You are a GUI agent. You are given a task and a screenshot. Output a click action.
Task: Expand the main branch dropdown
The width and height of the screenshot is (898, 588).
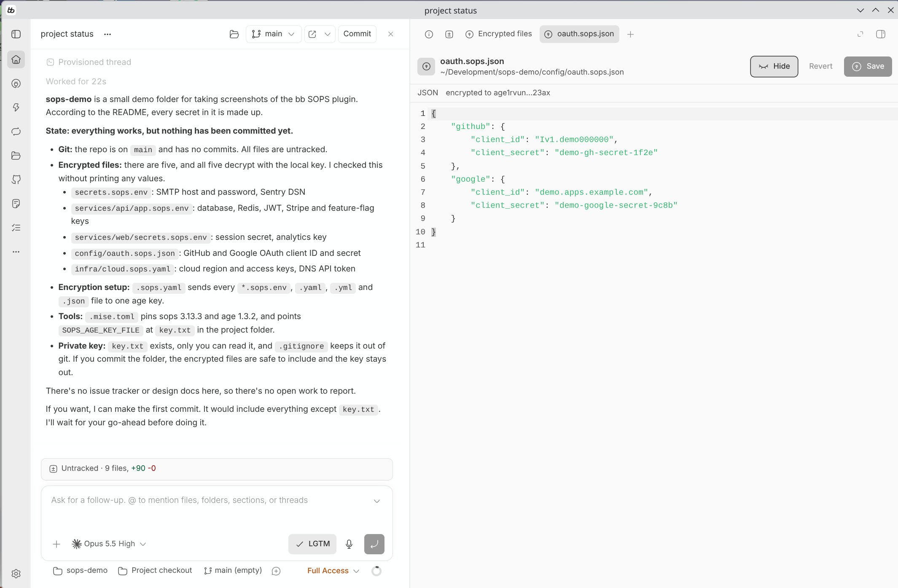click(x=274, y=34)
